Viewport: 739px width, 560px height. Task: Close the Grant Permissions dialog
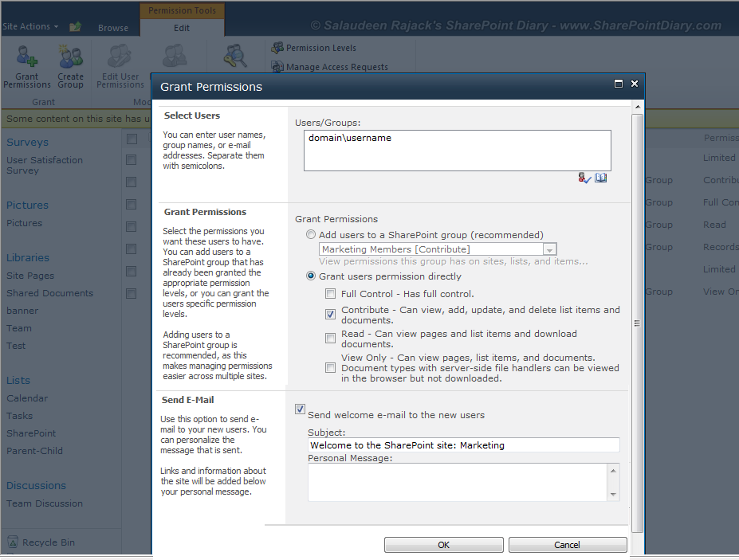635,84
